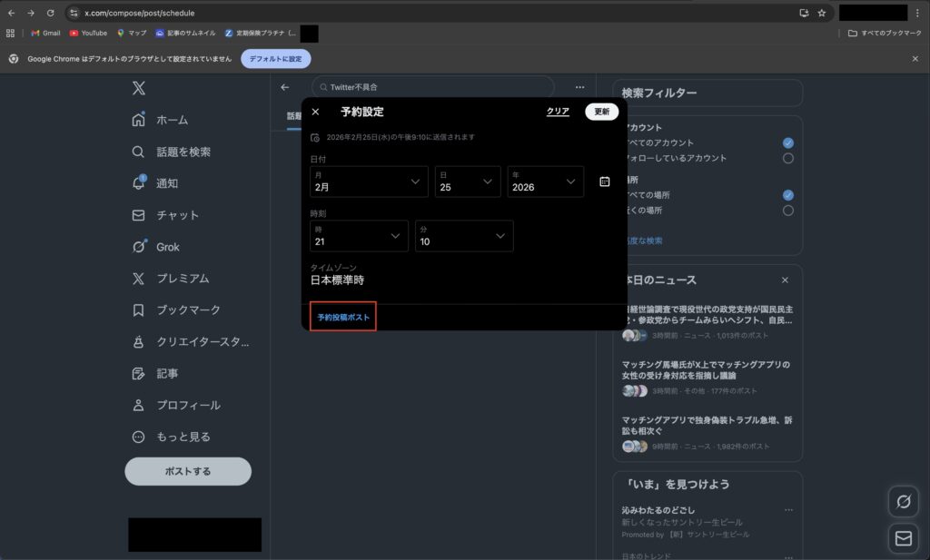Open チャット with the chat icon

(138, 215)
